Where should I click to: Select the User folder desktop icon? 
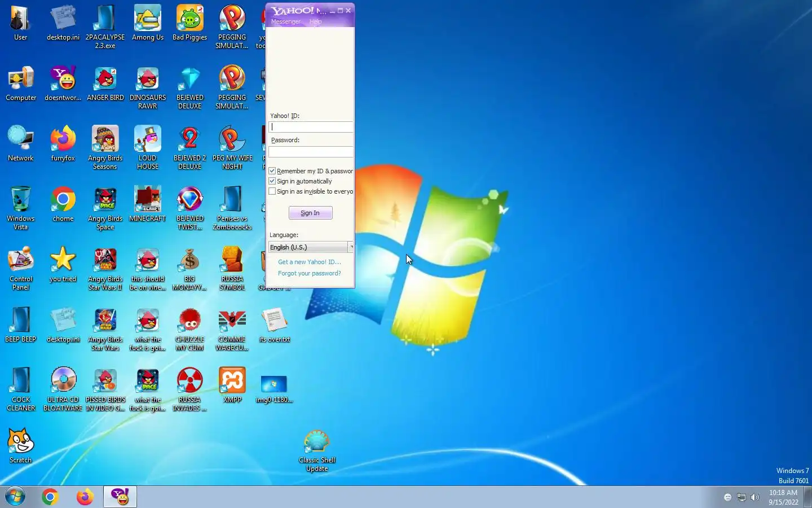click(x=21, y=23)
